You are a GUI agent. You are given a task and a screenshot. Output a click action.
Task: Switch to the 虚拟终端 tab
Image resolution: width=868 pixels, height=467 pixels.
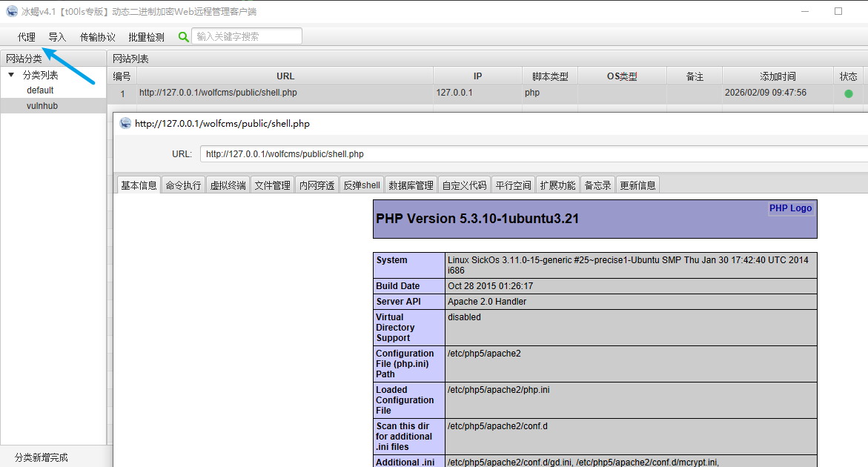pyautogui.click(x=228, y=185)
